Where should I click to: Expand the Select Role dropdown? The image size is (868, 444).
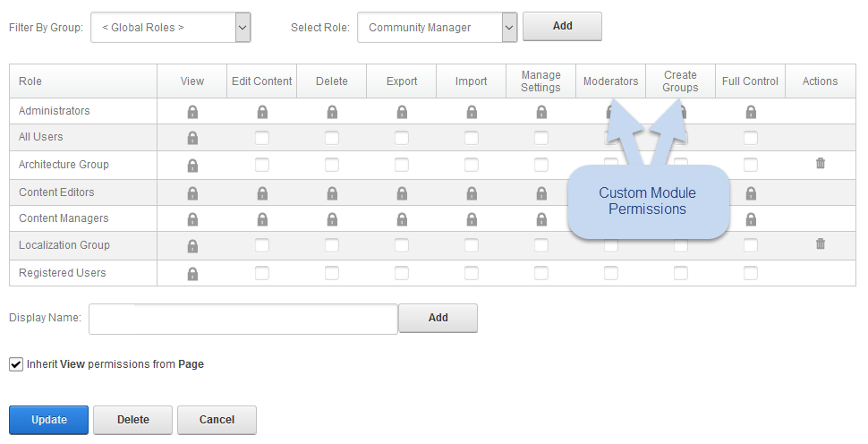509,28
